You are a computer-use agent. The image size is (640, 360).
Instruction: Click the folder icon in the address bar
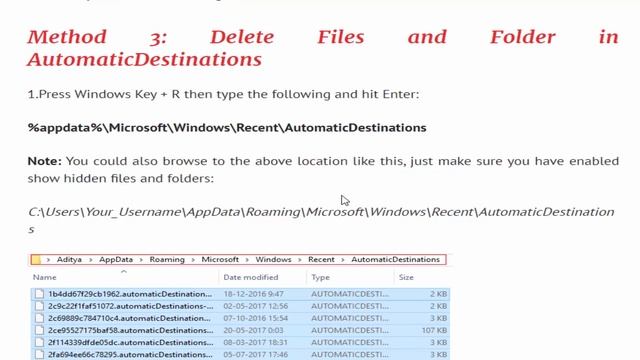pyautogui.click(x=36, y=260)
